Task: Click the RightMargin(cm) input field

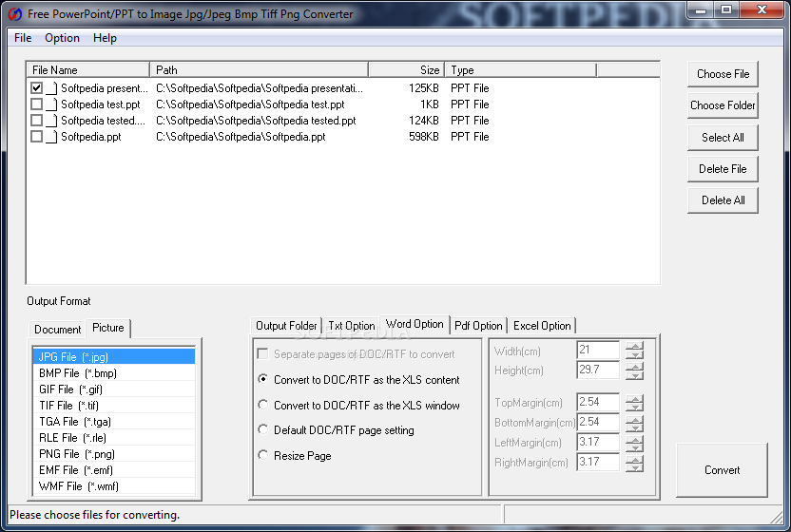Action: (598, 462)
